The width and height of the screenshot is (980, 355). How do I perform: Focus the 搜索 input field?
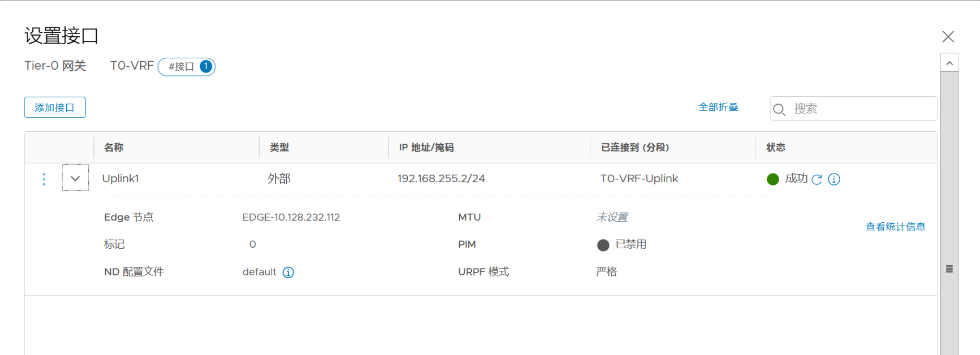[x=860, y=109]
